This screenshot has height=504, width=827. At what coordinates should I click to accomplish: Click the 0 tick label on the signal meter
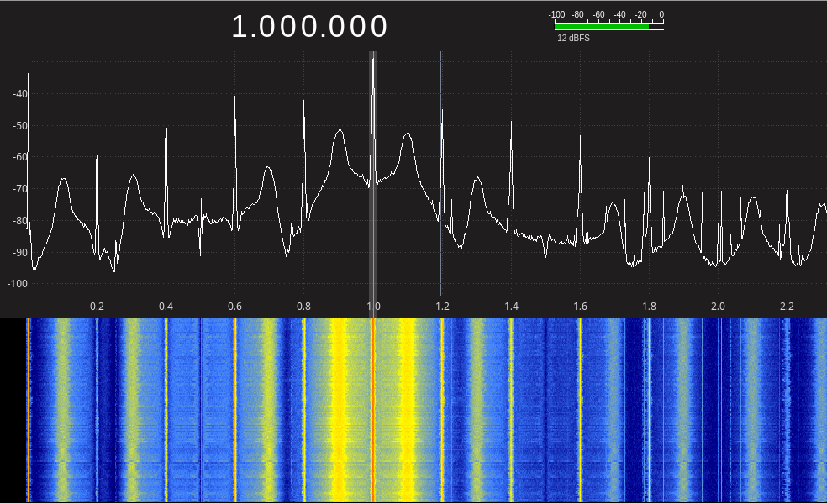click(661, 15)
